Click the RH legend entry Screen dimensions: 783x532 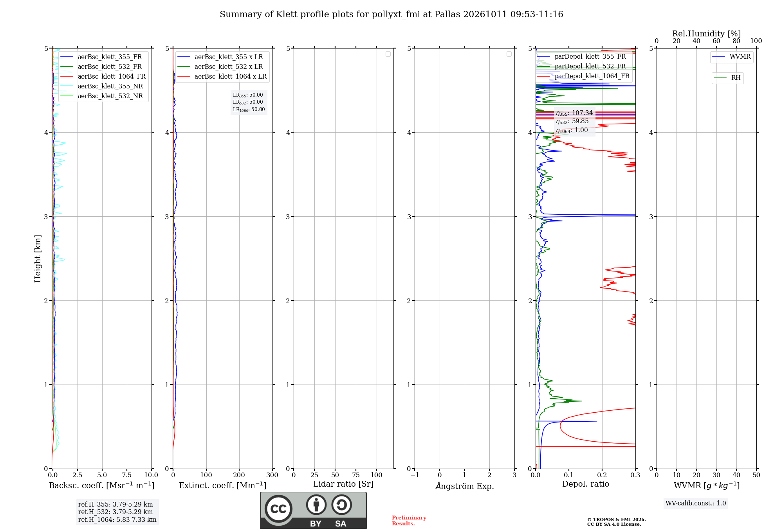click(727, 78)
